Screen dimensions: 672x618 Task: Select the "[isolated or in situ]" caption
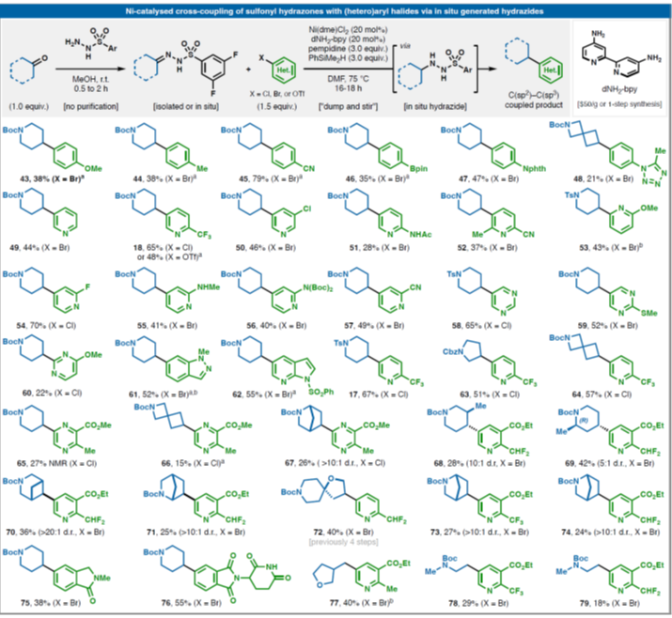[186, 106]
